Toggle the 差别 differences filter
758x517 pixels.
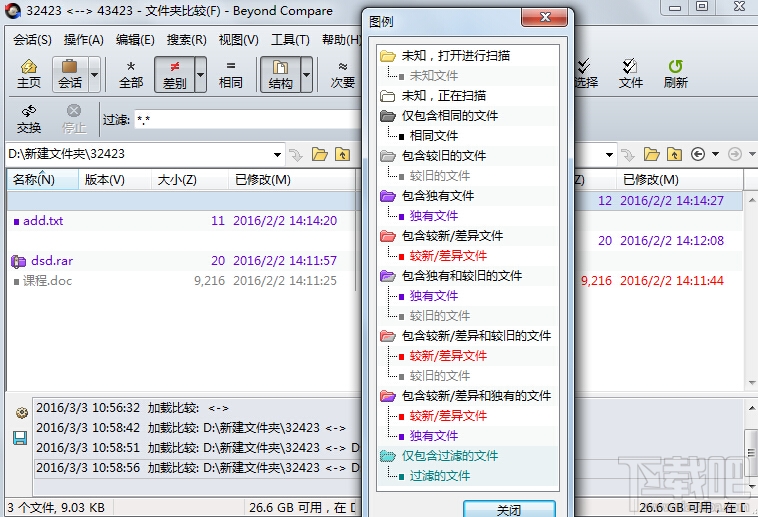pyautogui.click(x=175, y=74)
